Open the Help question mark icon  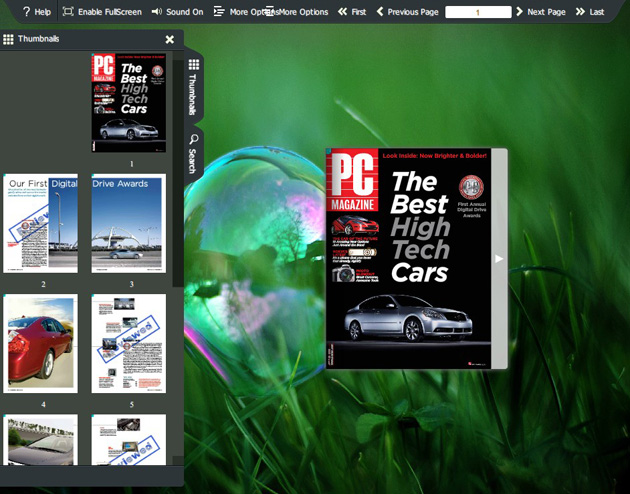tap(27, 12)
